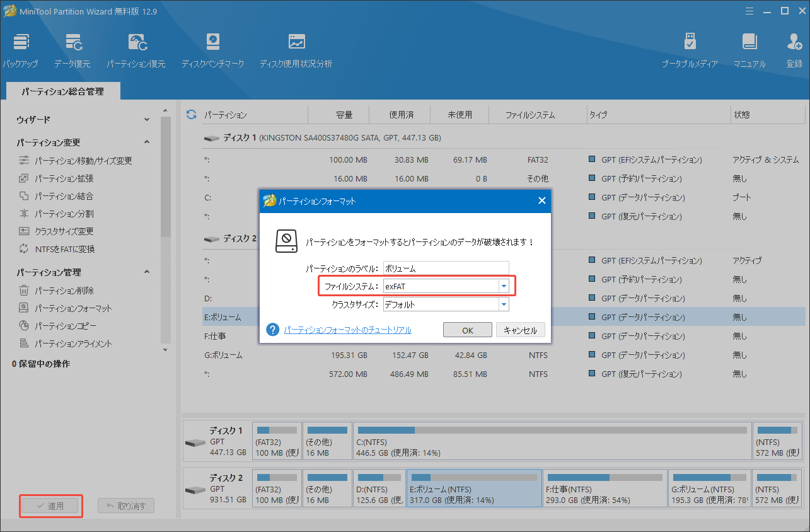
Task: Select パーティション拡張 in sidebar
Action: click(56, 178)
